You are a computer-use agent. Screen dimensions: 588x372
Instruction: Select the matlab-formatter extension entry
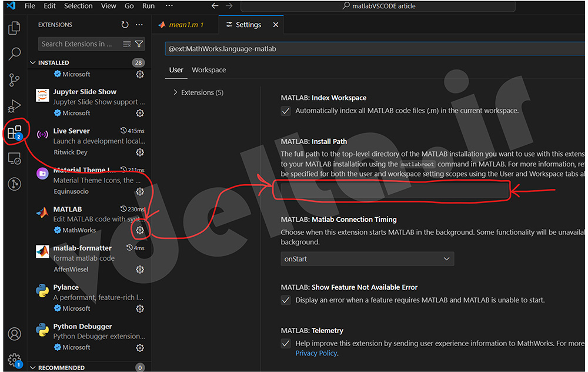(x=89, y=258)
